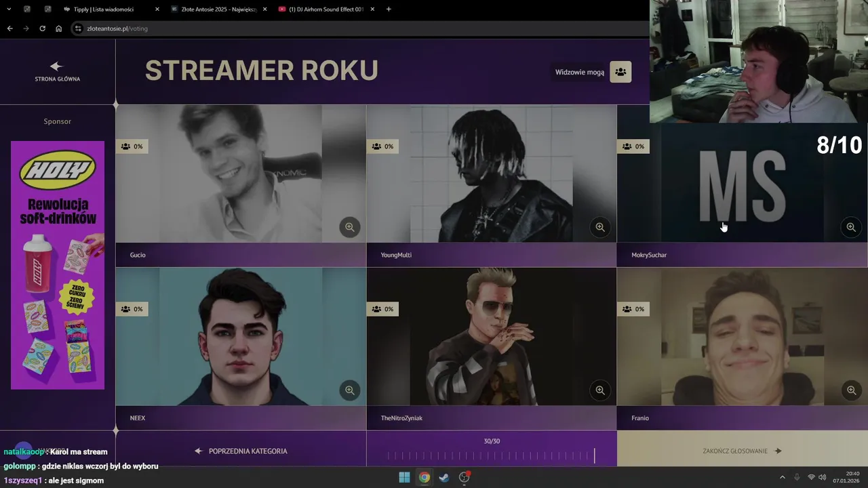This screenshot has width=868, height=488.
Task: Click the magnifier icon on MokrySuchar's card
Action: coord(851,227)
